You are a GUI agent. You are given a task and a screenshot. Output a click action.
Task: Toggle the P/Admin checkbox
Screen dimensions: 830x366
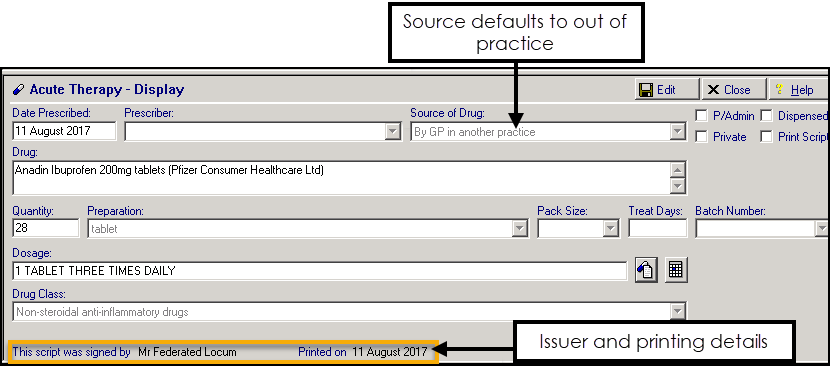pos(701,116)
